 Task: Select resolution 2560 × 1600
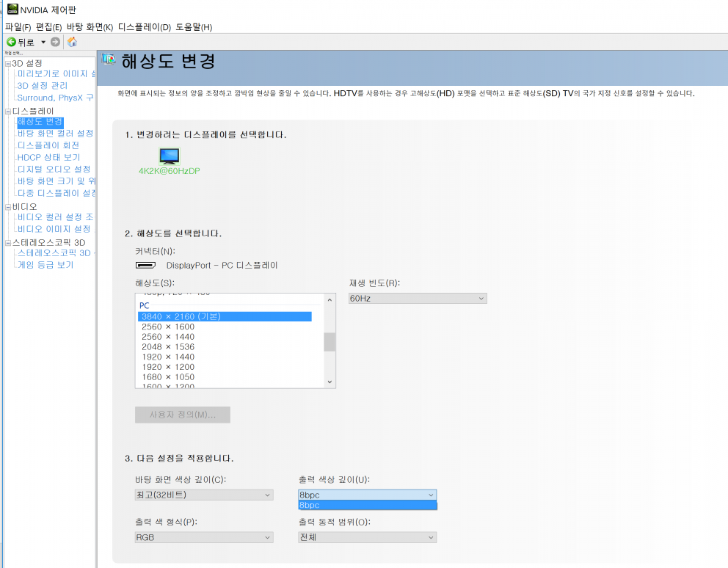(x=168, y=327)
